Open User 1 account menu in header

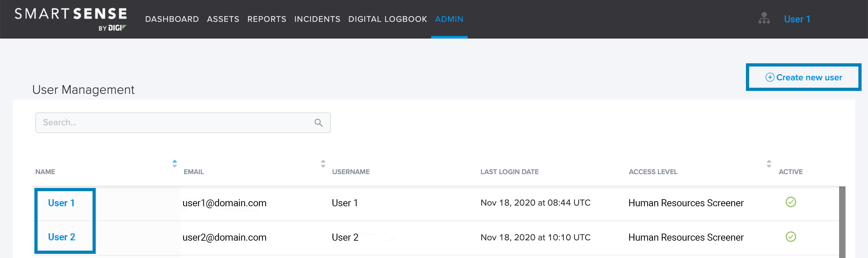tap(797, 19)
